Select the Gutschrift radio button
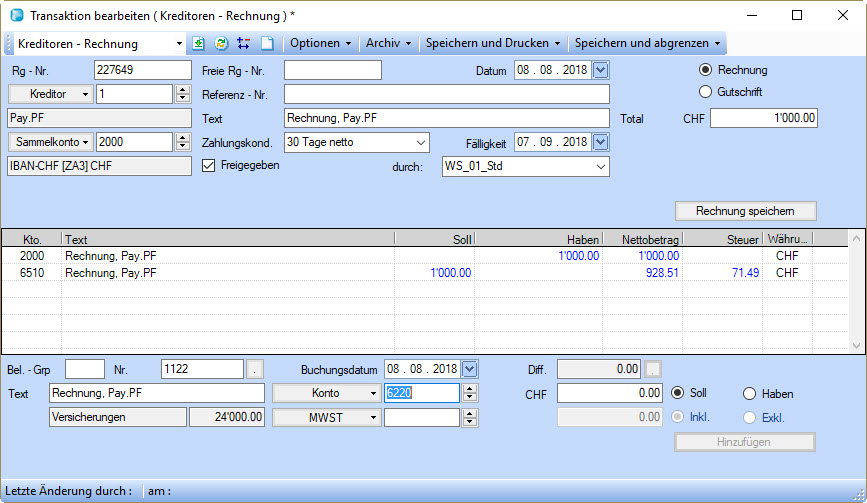This screenshot has width=867, height=503. click(x=705, y=92)
